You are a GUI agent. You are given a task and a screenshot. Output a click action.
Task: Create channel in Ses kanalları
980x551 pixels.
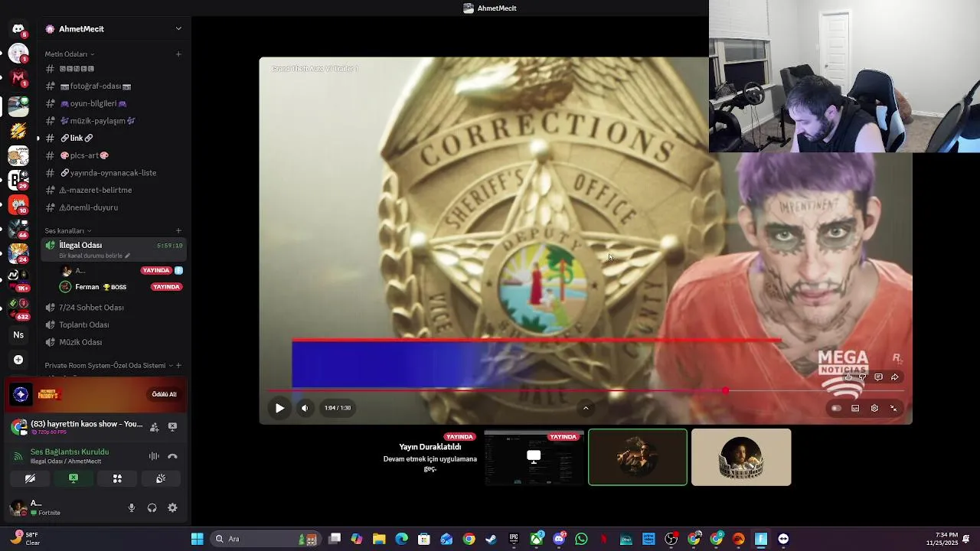click(178, 230)
